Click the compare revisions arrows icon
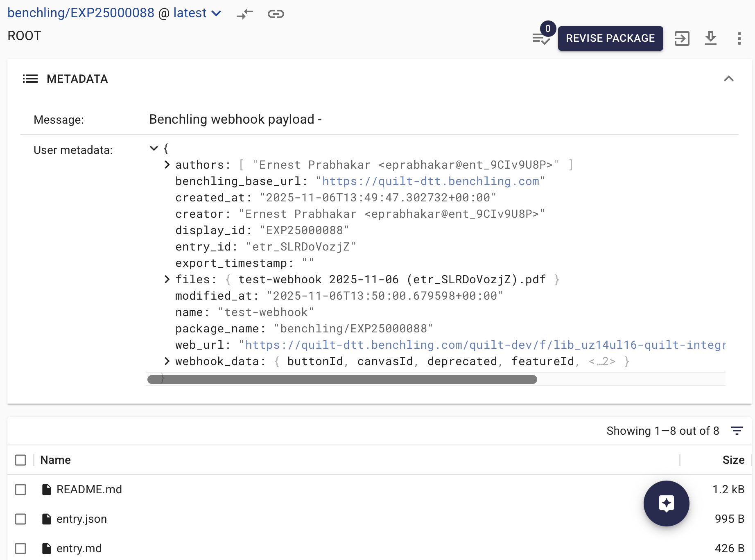Image resolution: width=755 pixels, height=560 pixels. (245, 14)
